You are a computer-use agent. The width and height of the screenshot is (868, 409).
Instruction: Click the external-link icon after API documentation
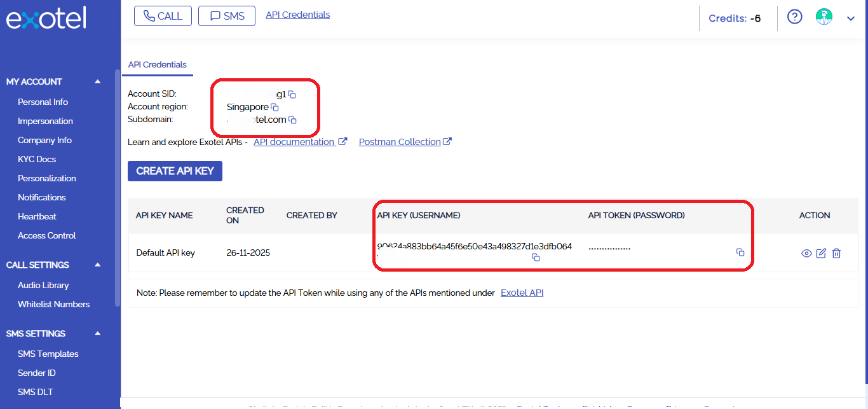pyautogui.click(x=342, y=141)
